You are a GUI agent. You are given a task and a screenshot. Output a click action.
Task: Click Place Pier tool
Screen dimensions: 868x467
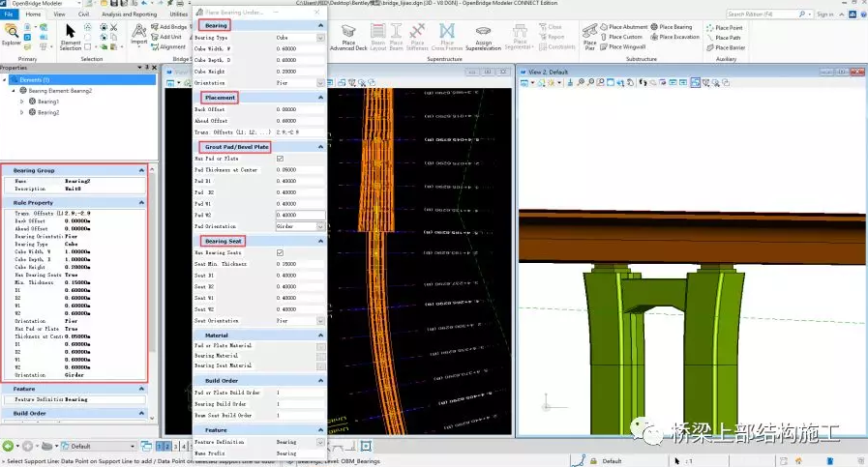tap(589, 37)
